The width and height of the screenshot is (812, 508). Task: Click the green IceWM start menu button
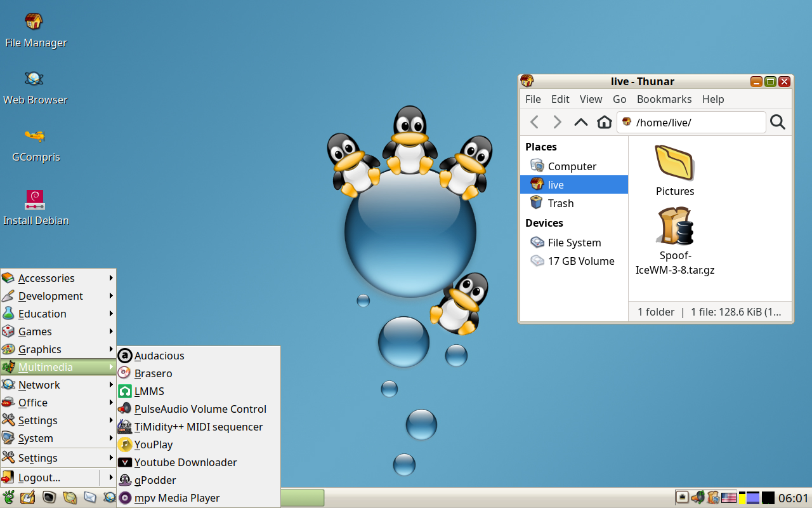click(x=8, y=498)
